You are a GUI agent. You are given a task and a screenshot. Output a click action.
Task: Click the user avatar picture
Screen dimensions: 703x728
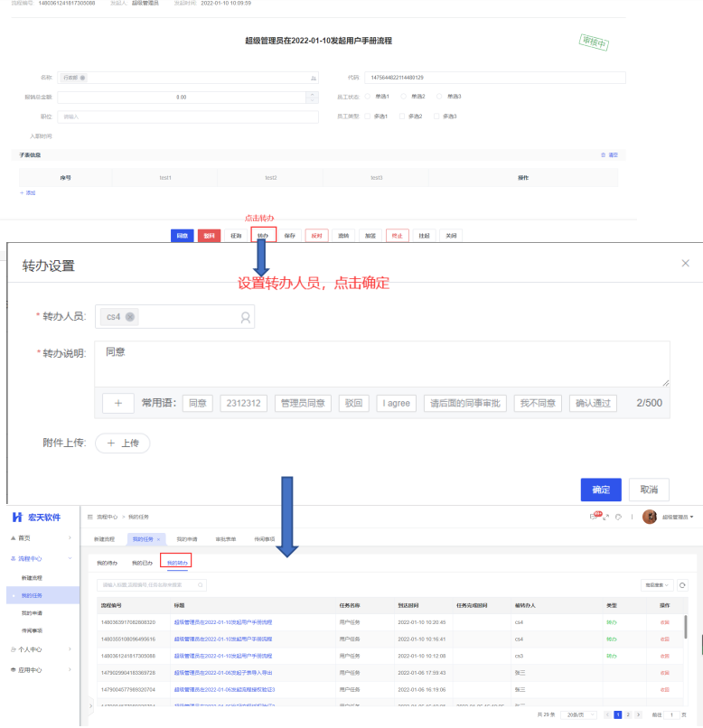(x=650, y=517)
